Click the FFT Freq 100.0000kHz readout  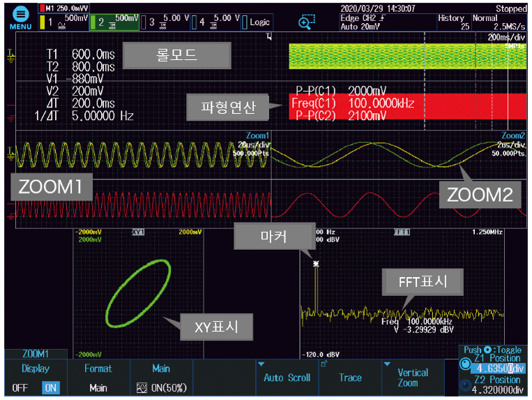416,321
